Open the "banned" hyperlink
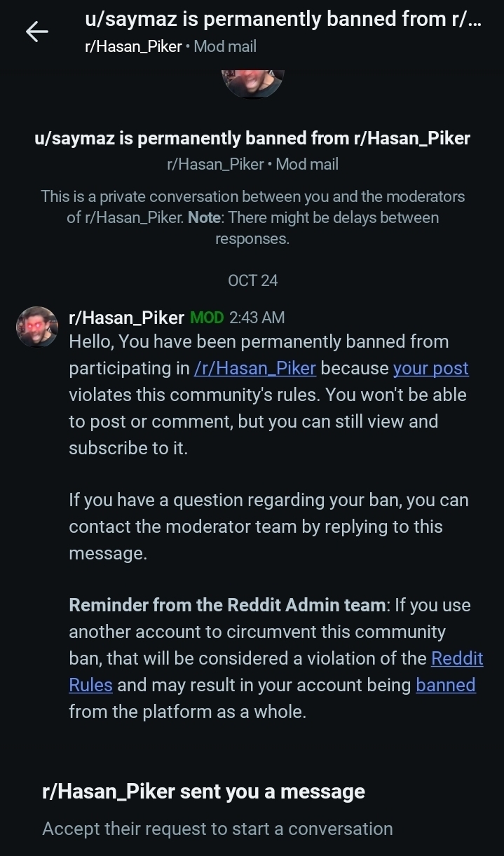504x856 pixels. tap(446, 685)
